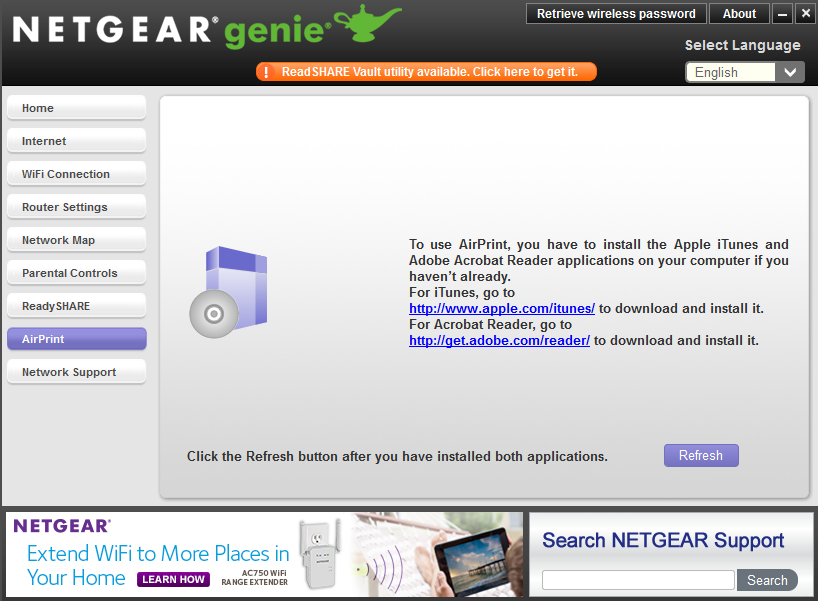Focus the NETGEAR Support search field
Image resolution: width=818 pixels, height=601 pixels.
click(639, 580)
